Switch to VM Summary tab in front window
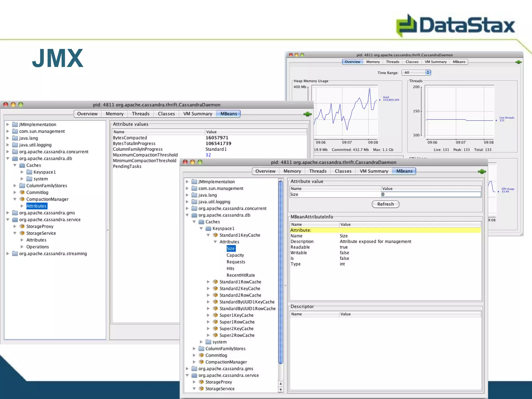Image resolution: width=532 pixels, height=399 pixels. (x=374, y=171)
